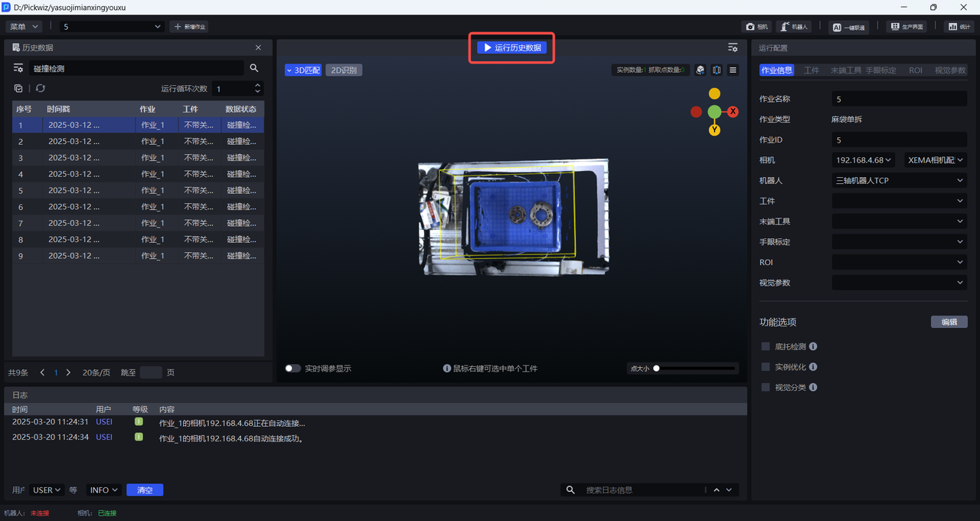Enable the 实例优化 checkbox
This screenshot has height=521, width=980.
766,367
